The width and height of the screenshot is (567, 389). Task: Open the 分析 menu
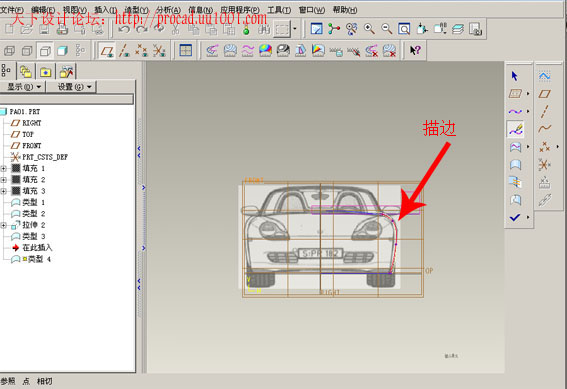tap(169, 10)
